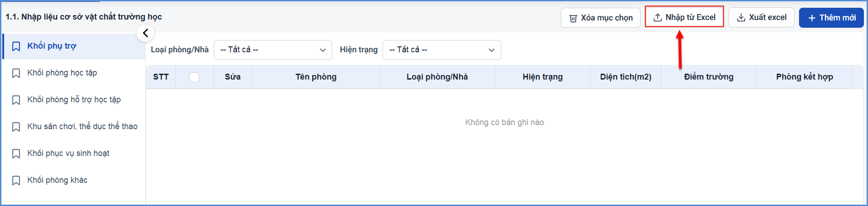Image resolution: width=868 pixels, height=206 pixels.
Task: Switch to Khối phục vụ sinh hoạt
Action: pos(74,153)
